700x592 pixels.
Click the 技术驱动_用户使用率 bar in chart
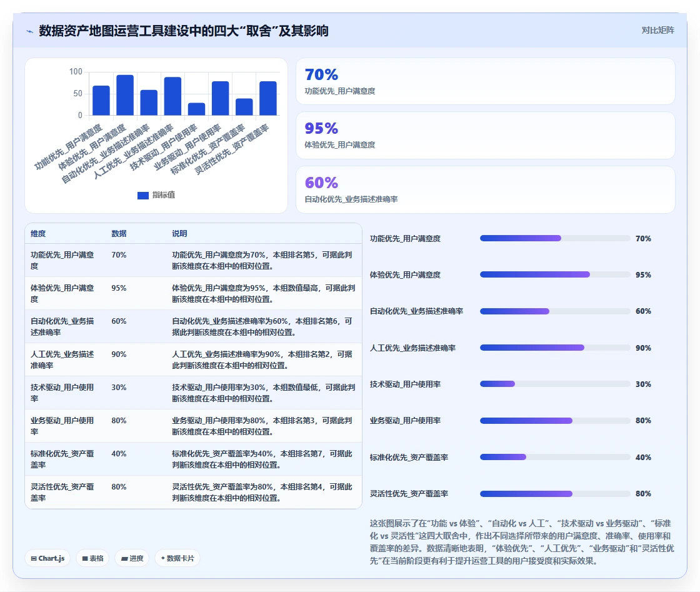point(196,109)
